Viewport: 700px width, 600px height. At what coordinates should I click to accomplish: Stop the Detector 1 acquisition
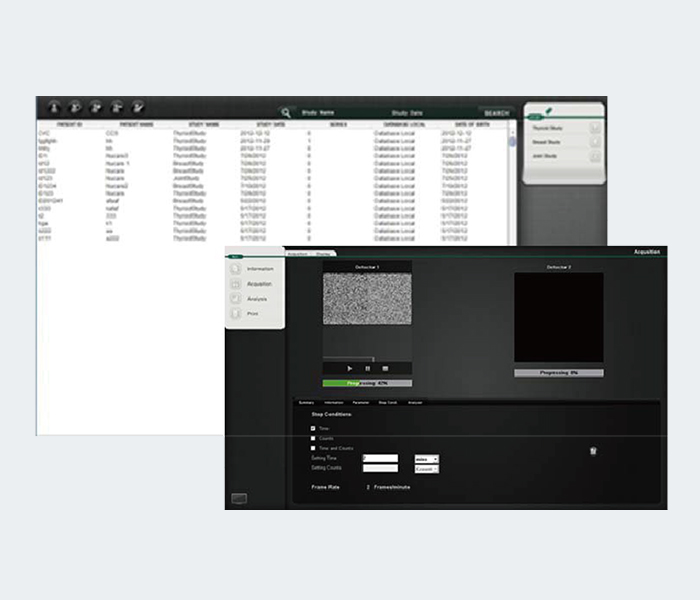[x=385, y=369]
